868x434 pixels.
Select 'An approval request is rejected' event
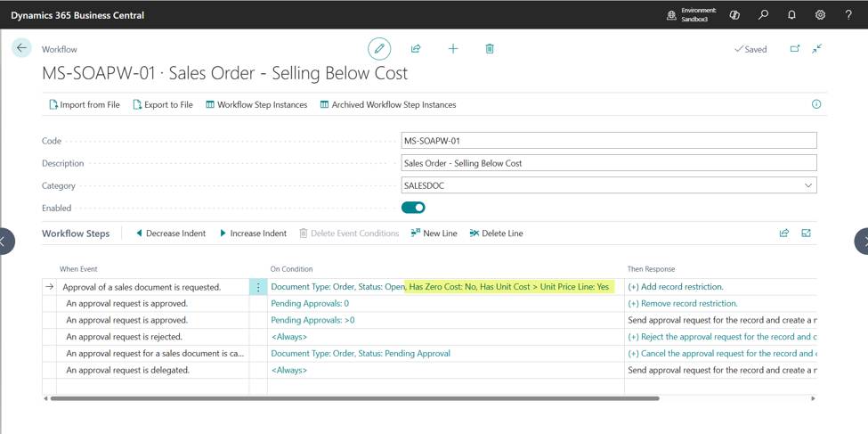tap(125, 337)
